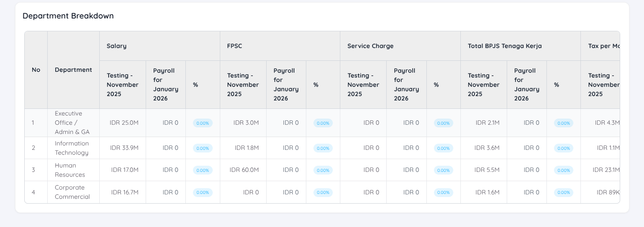Image resolution: width=644 pixels, height=227 pixels.
Task: Click the Total BPJS Tenaga Kerja header
Action: click(x=505, y=46)
